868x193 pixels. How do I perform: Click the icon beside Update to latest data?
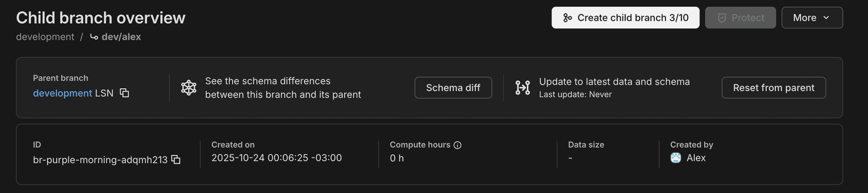click(523, 88)
